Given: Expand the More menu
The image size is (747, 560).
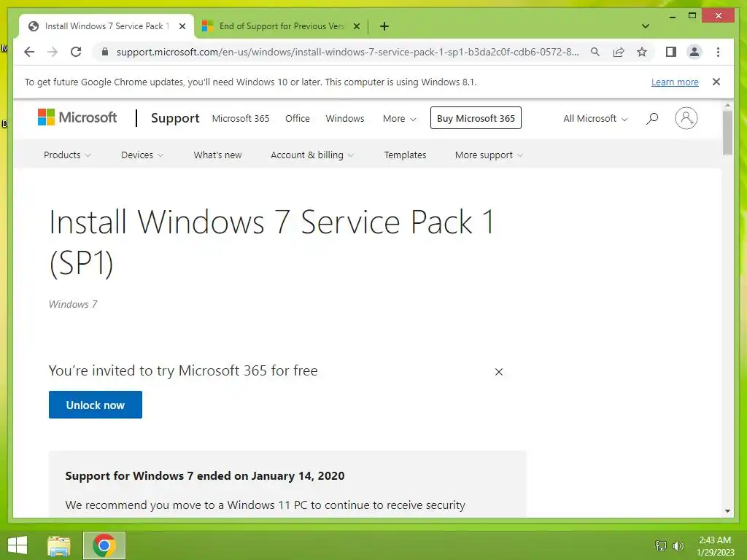Looking at the screenshot, I should 399,118.
